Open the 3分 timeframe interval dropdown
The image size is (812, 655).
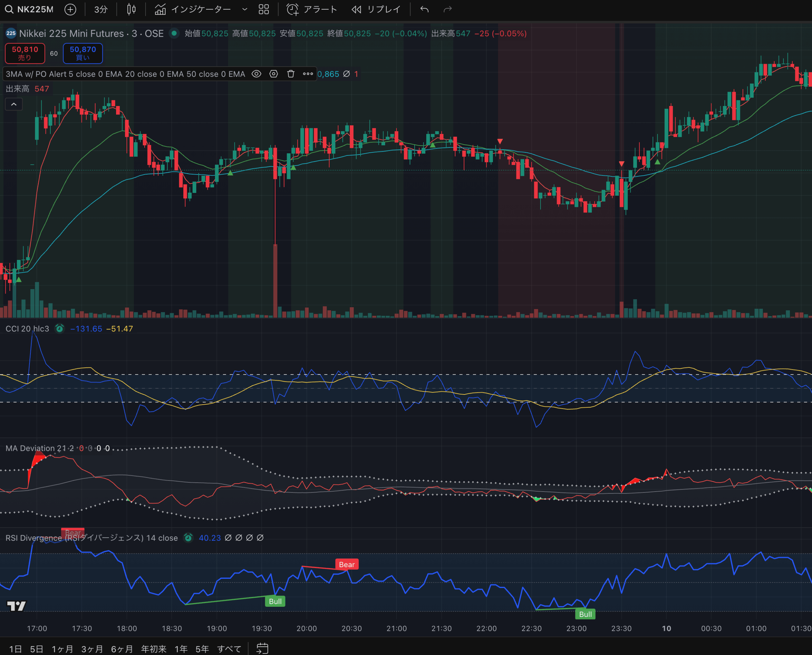[x=101, y=10]
